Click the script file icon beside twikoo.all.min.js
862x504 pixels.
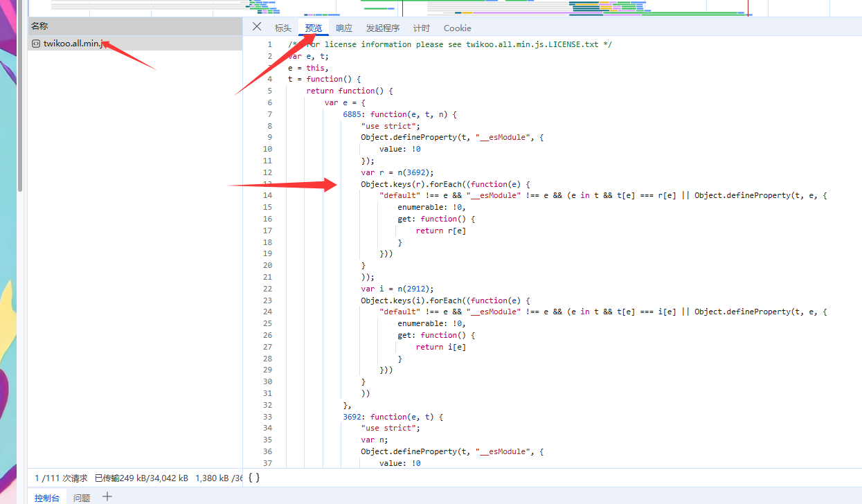36,44
